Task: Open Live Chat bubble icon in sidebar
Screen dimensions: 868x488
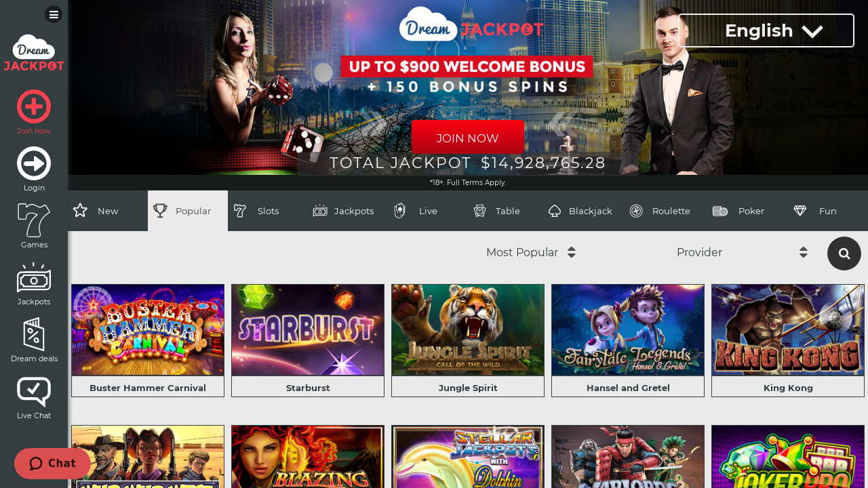Action: pyautogui.click(x=34, y=392)
